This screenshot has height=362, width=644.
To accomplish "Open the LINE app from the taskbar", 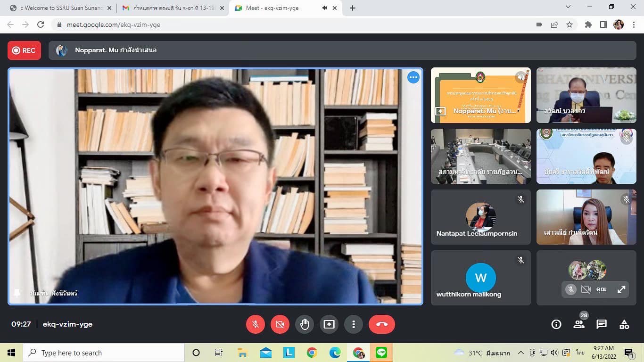I will (x=381, y=353).
